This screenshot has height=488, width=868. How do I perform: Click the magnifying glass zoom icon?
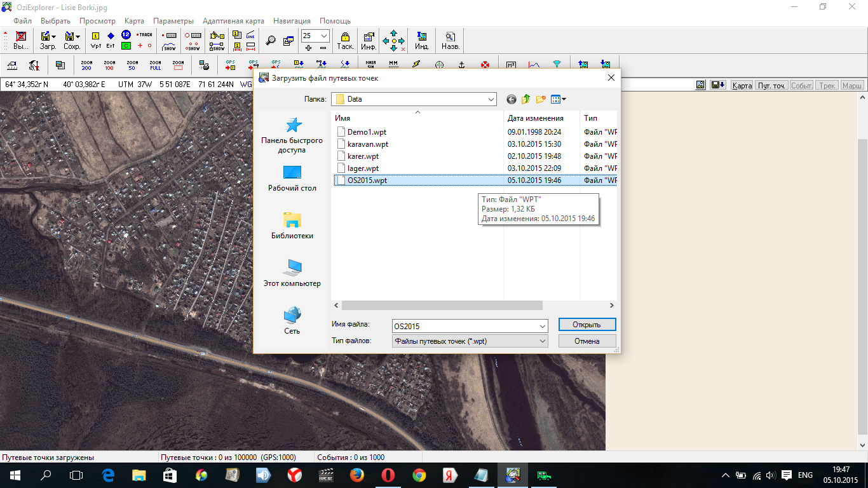tap(271, 41)
